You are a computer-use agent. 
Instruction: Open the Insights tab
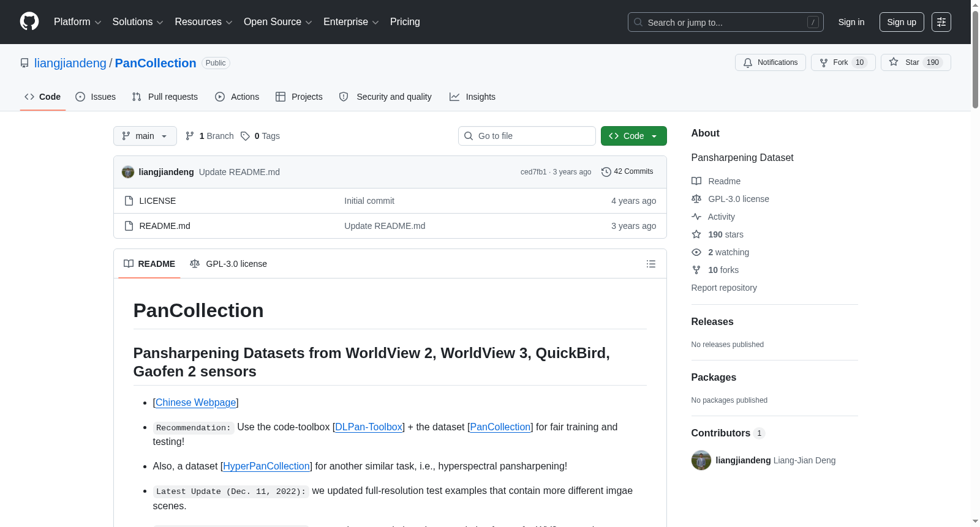pos(472,97)
